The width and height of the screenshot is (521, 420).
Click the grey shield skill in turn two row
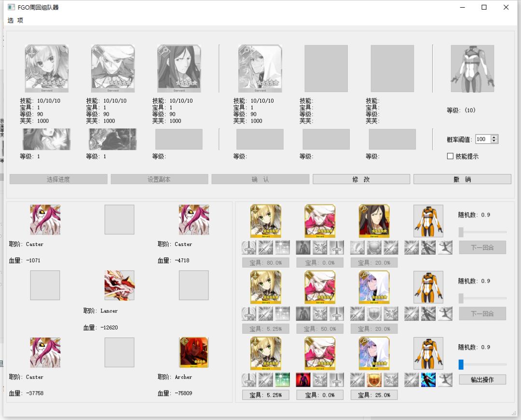374,313
